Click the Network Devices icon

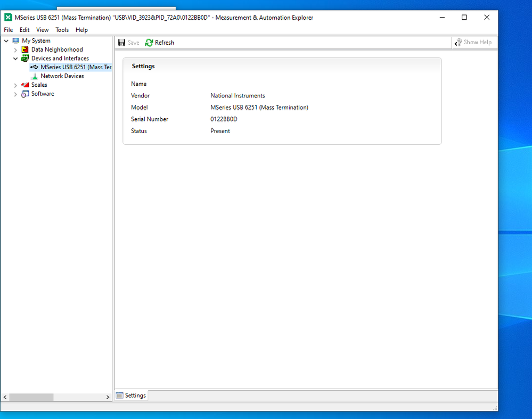coord(34,76)
